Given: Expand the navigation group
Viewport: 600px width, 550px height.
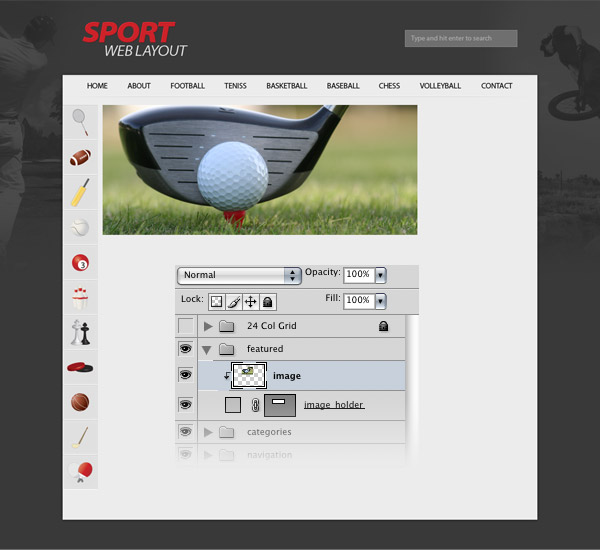Looking at the screenshot, I should [208, 455].
